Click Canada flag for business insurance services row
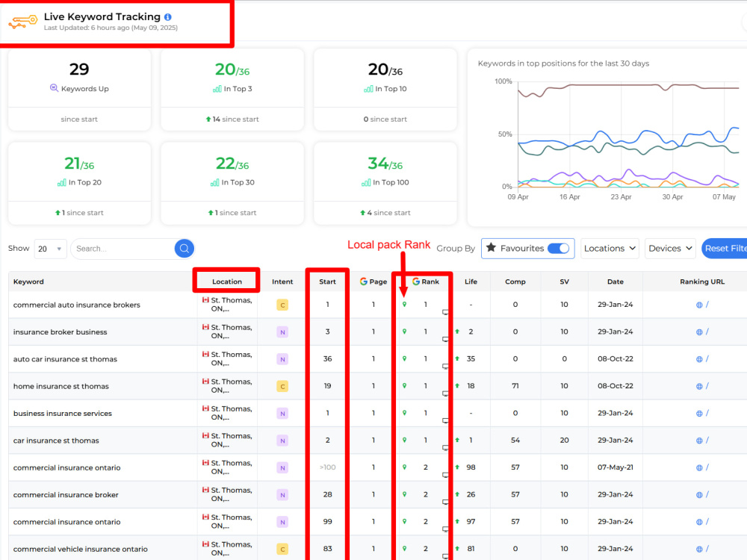This screenshot has height=560, width=747. coord(205,408)
